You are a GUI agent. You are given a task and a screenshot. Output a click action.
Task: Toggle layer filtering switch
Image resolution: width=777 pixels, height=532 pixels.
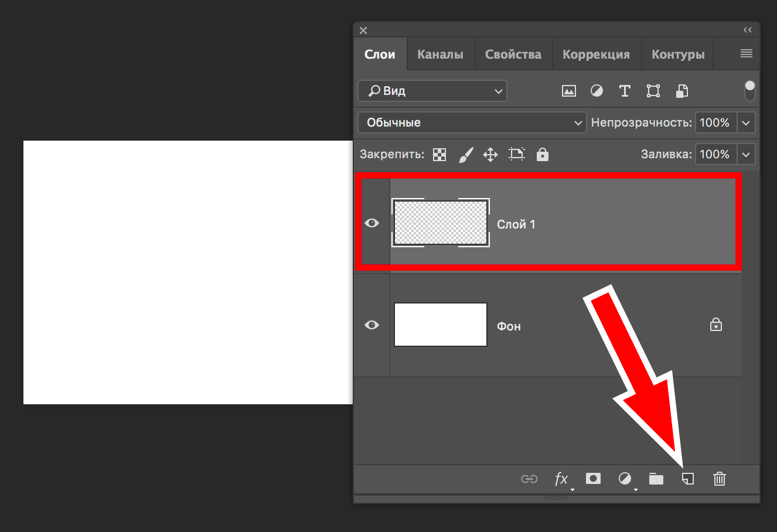[x=749, y=91]
